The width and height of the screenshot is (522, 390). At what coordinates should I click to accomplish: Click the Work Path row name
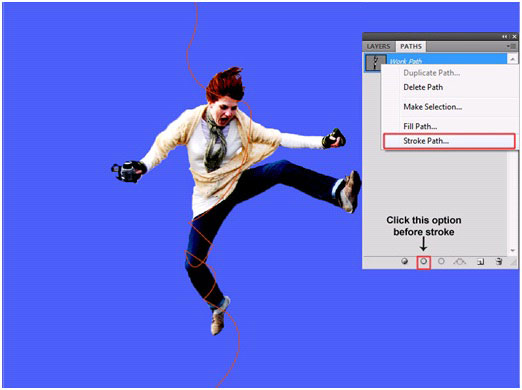click(406, 61)
